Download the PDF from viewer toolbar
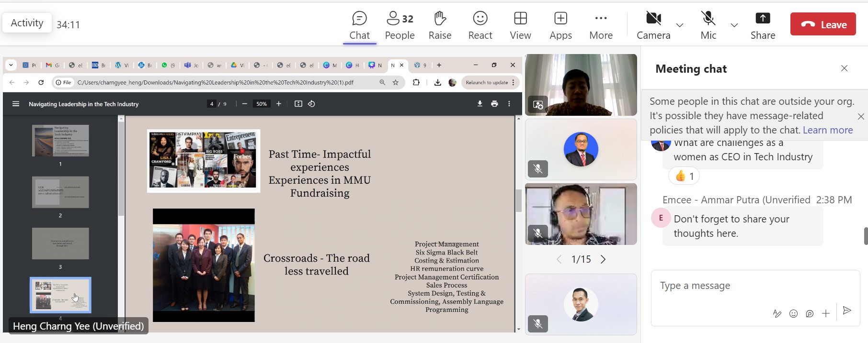This screenshot has height=343, width=868. [x=480, y=104]
